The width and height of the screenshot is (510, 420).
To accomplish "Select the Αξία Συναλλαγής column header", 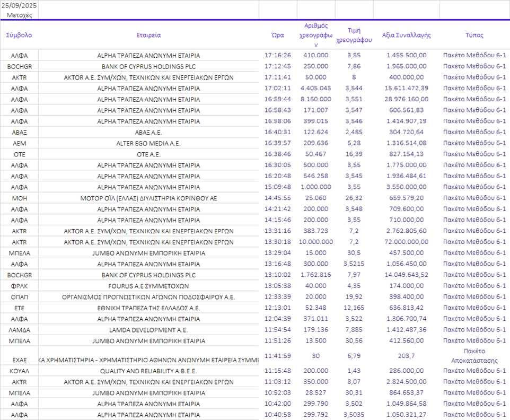I will [x=406, y=35].
